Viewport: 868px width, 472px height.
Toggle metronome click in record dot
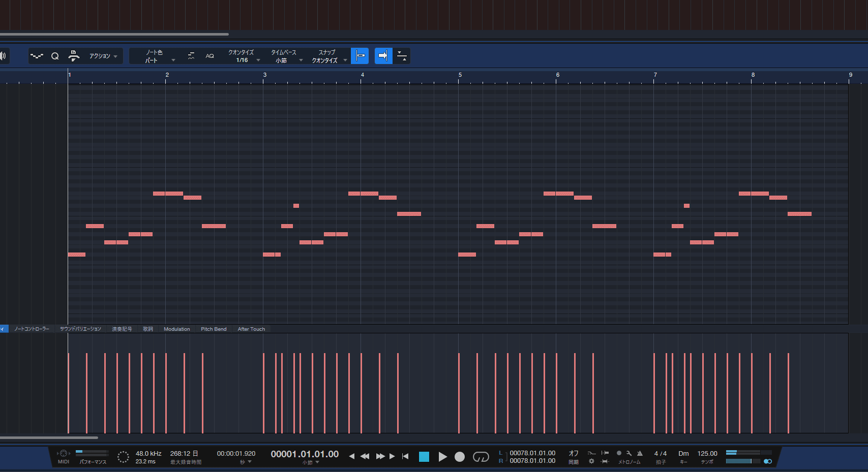(619, 453)
